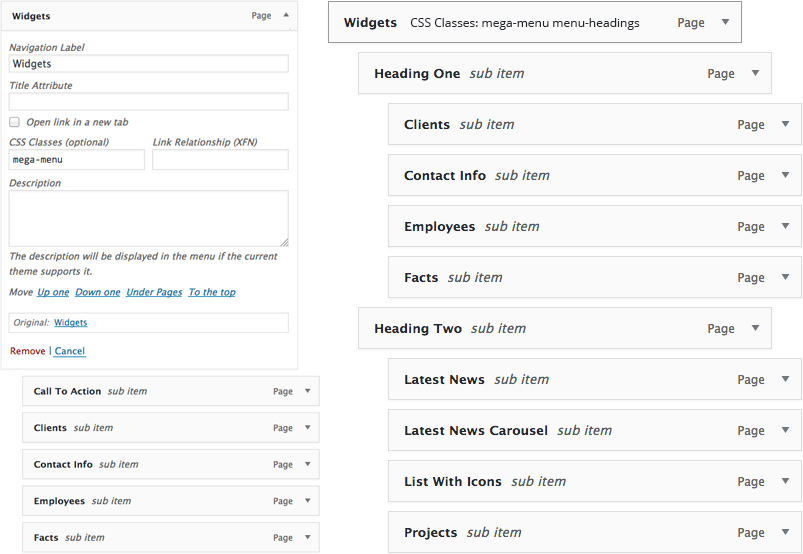This screenshot has width=803, height=554.
Task: Remove the Widgets menu item
Action: coord(28,351)
